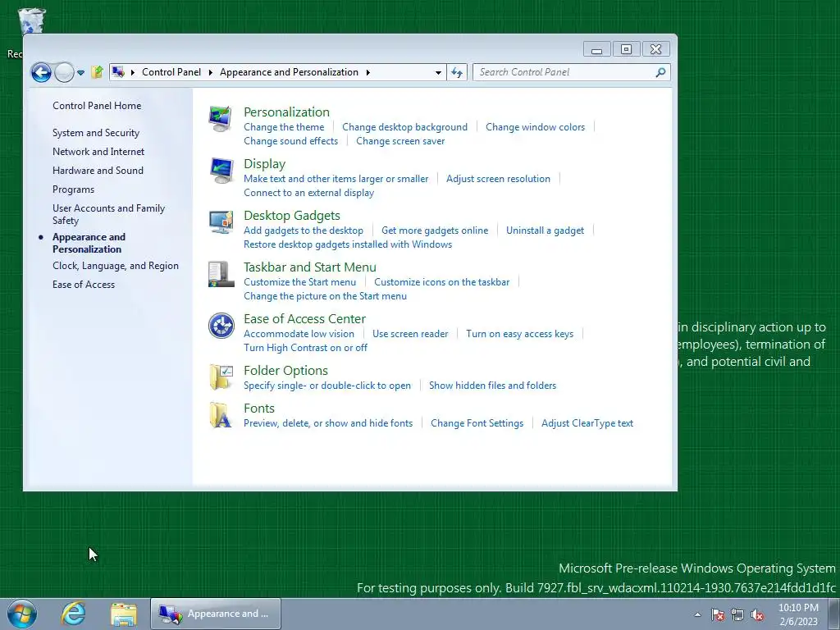The width and height of the screenshot is (840, 630).
Task: Click Customize icons on the taskbar
Action: click(442, 282)
